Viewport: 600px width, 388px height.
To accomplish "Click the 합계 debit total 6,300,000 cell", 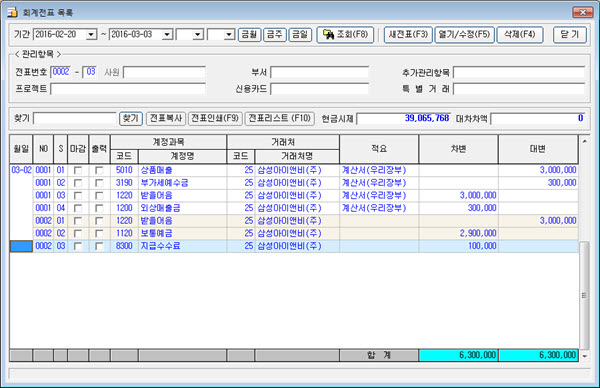I will pos(458,355).
